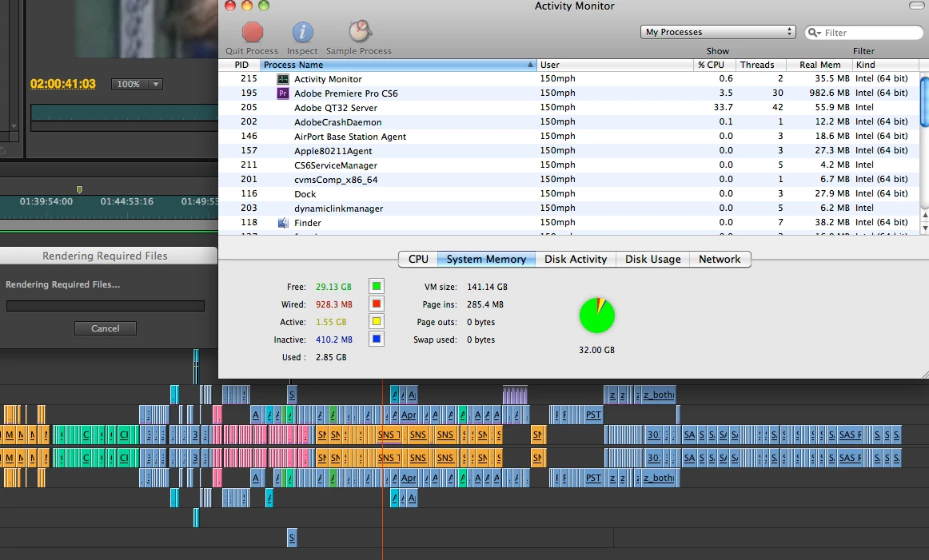Click the 01:44:53:16 timeline ruler label
Viewport: 929px width, 560px height.
pyautogui.click(x=127, y=201)
